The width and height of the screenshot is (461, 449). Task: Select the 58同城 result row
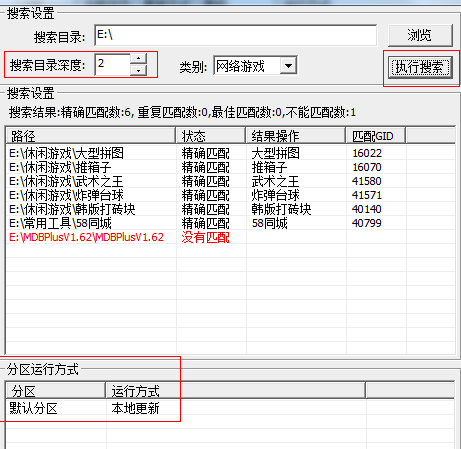(x=230, y=223)
